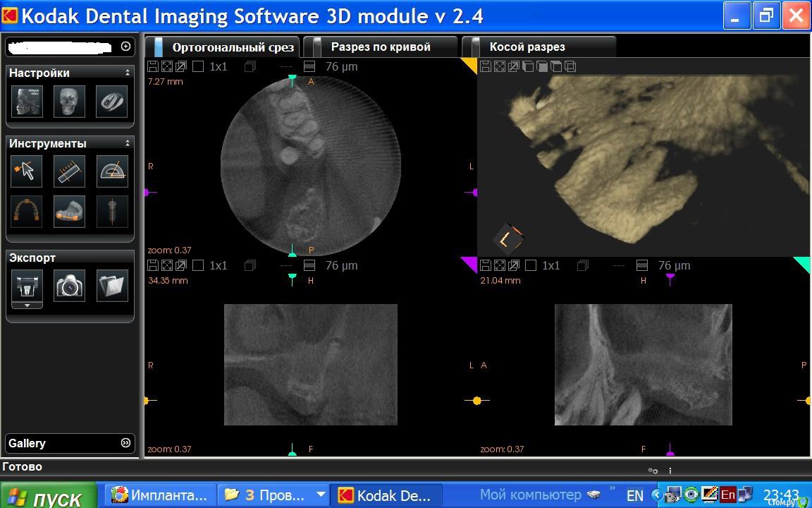
Task: Expand the Gallery panel
Action: (125, 443)
